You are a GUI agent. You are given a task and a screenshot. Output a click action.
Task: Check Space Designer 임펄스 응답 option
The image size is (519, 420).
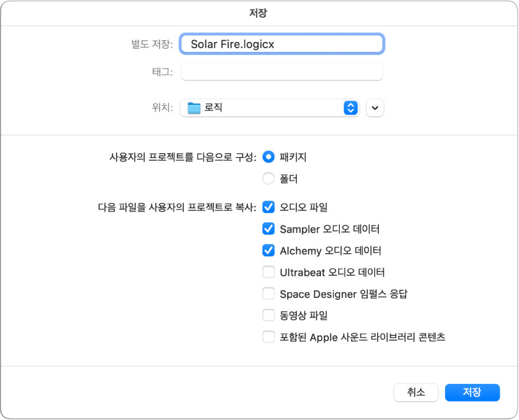point(268,293)
